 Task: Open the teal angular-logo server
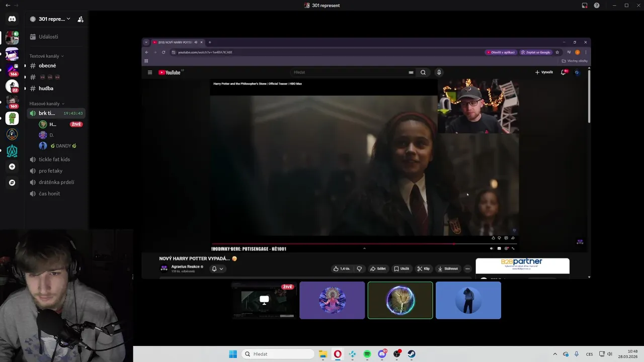click(12, 150)
